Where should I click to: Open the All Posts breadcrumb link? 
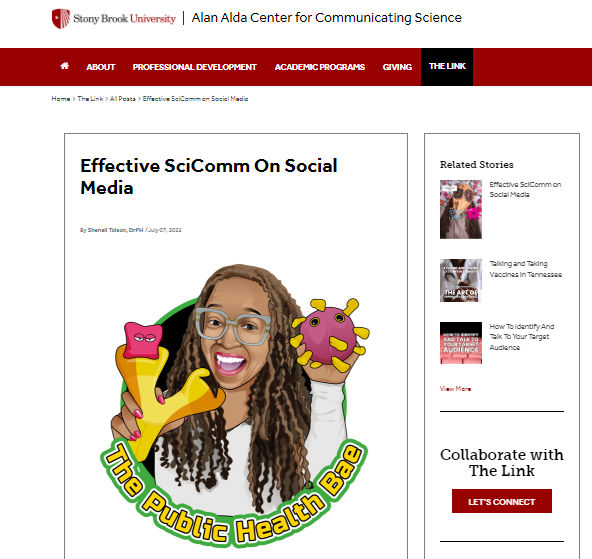coord(123,99)
